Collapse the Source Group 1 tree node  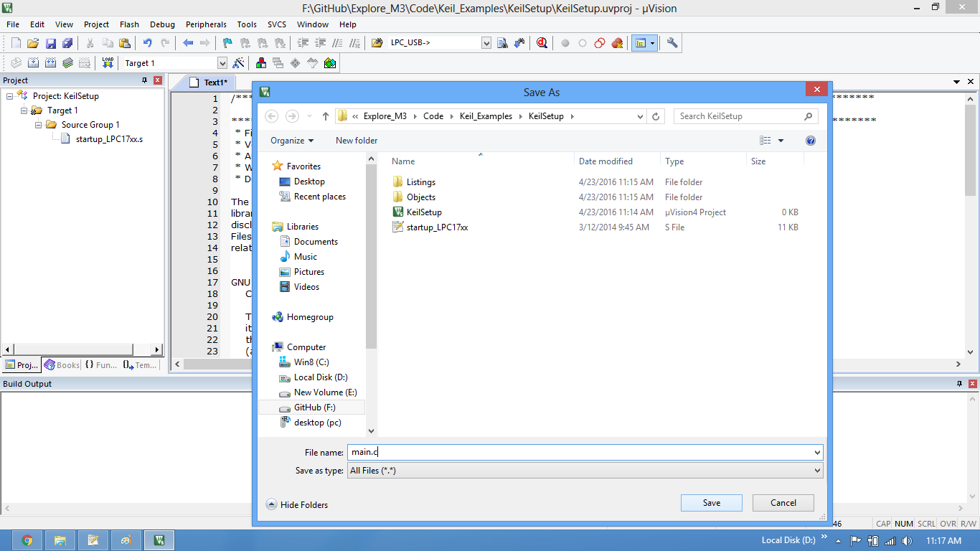tap(39, 125)
